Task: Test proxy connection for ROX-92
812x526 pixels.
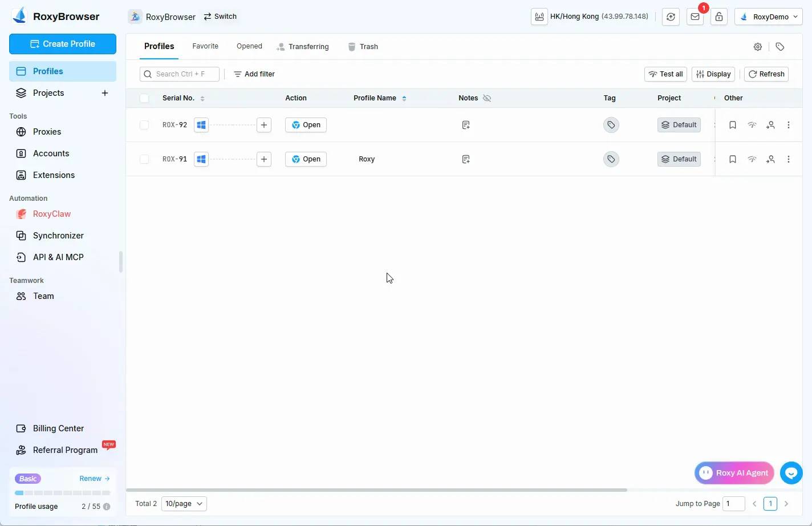Action: tap(752, 125)
